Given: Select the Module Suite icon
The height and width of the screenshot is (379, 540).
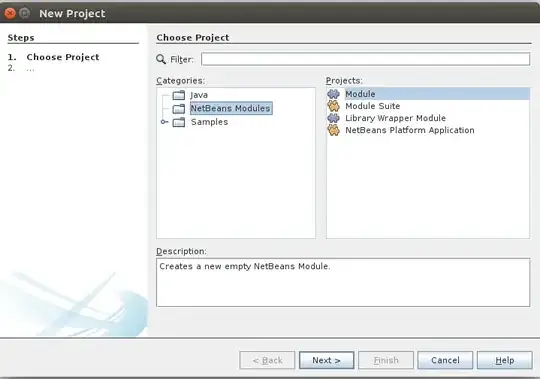Looking at the screenshot, I should click(x=333, y=106).
